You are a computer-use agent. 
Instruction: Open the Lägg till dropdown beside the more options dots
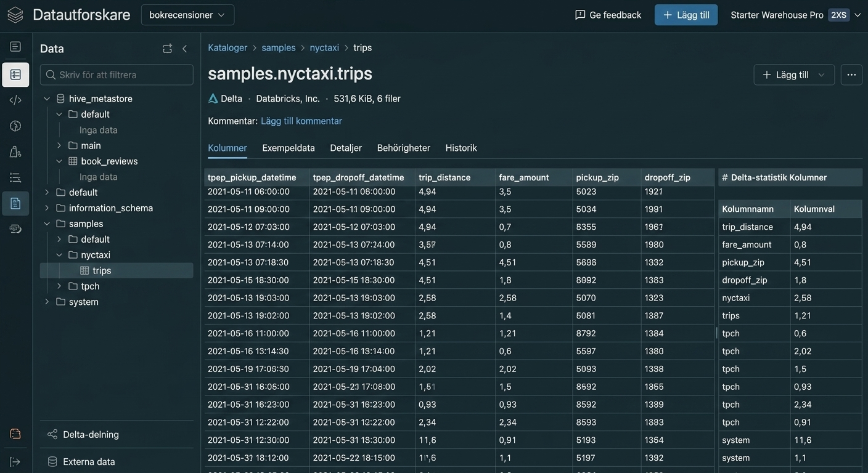click(794, 75)
